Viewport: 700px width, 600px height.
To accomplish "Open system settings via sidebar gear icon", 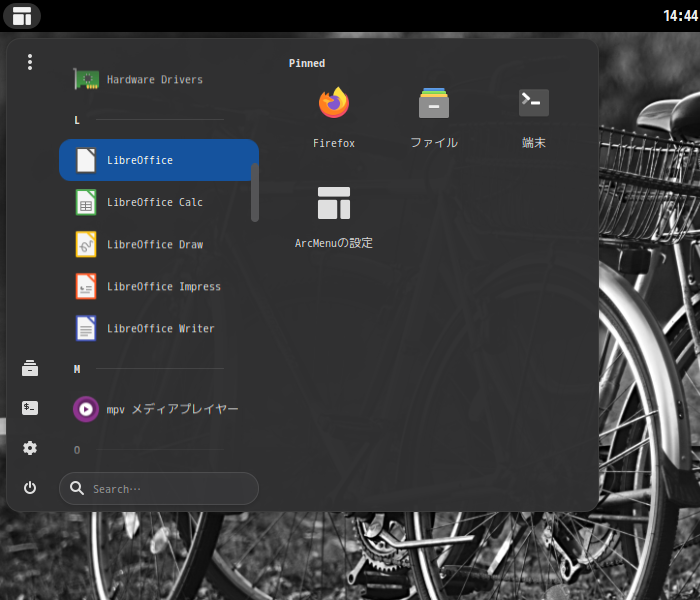I will (x=30, y=448).
